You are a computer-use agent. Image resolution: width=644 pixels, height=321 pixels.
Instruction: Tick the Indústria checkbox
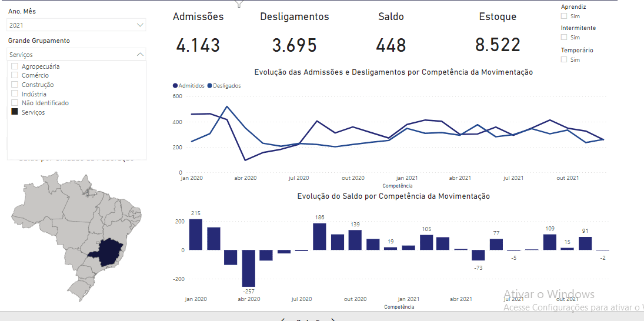pyautogui.click(x=15, y=94)
